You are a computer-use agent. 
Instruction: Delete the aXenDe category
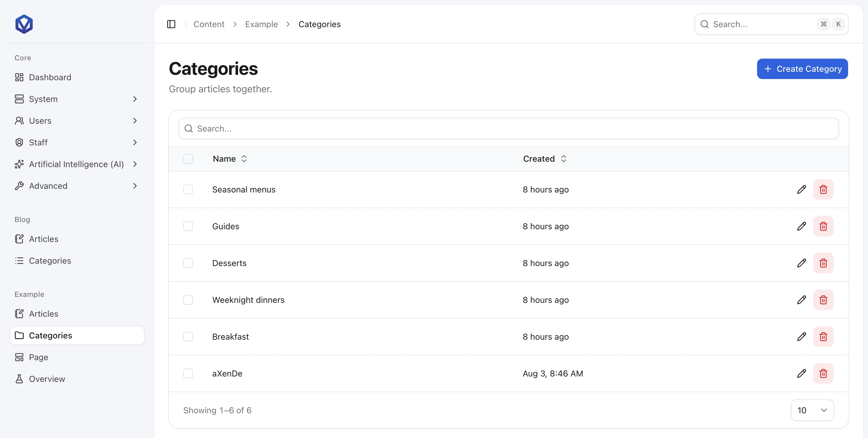pyautogui.click(x=823, y=373)
